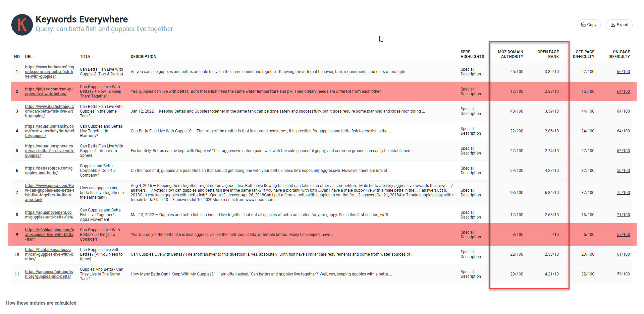Click title 'Can Guppies and Bettas Live Together in Harmony?'
Viewport: 644px width, 314px height.
101,131
